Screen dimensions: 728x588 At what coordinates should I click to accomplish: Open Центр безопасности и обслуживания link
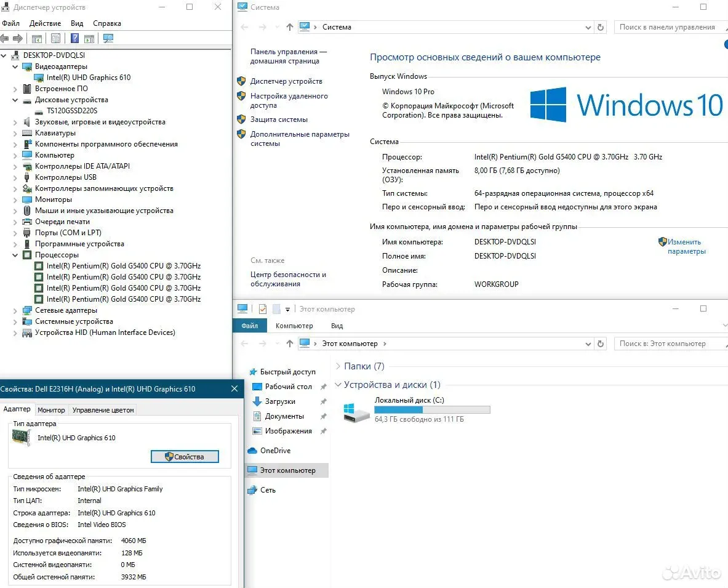(x=288, y=279)
